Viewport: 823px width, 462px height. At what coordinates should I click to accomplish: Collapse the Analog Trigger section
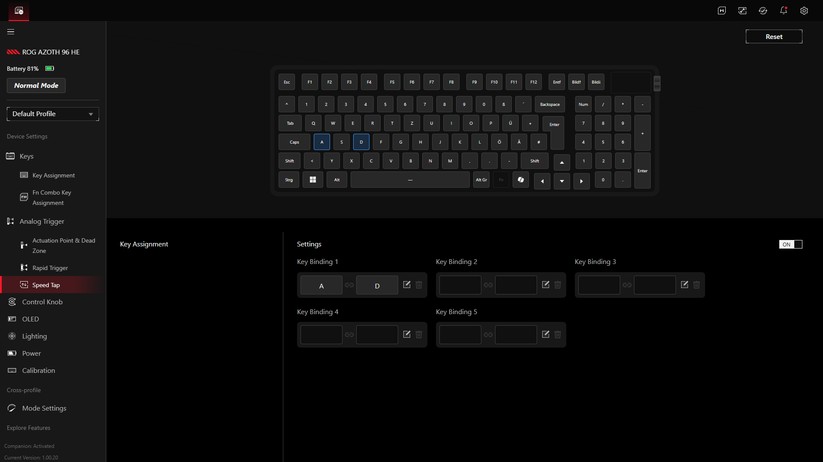tap(41, 221)
